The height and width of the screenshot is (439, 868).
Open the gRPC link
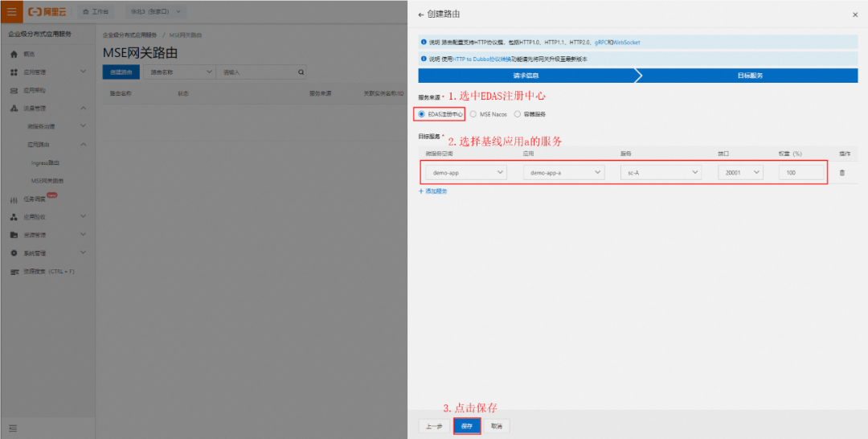point(600,42)
